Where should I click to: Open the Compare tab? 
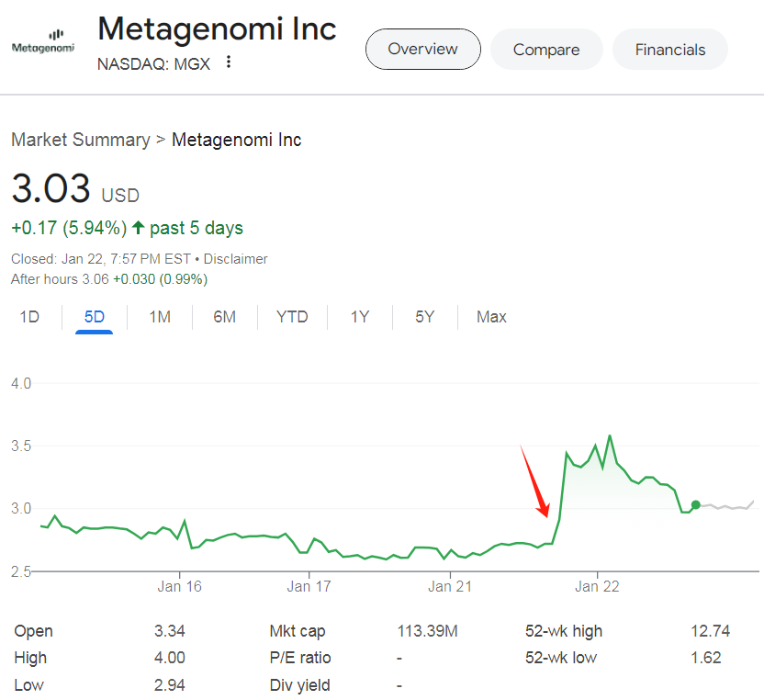click(x=546, y=50)
